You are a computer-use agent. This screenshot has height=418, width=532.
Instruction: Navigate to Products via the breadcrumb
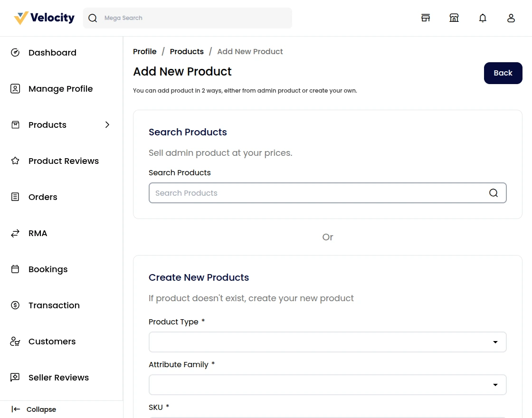pyautogui.click(x=187, y=51)
